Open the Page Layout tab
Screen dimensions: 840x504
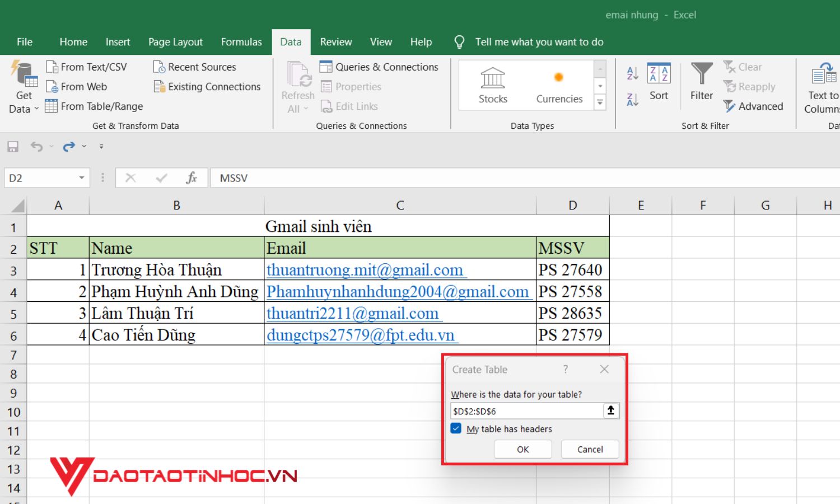[x=175, y=42]
